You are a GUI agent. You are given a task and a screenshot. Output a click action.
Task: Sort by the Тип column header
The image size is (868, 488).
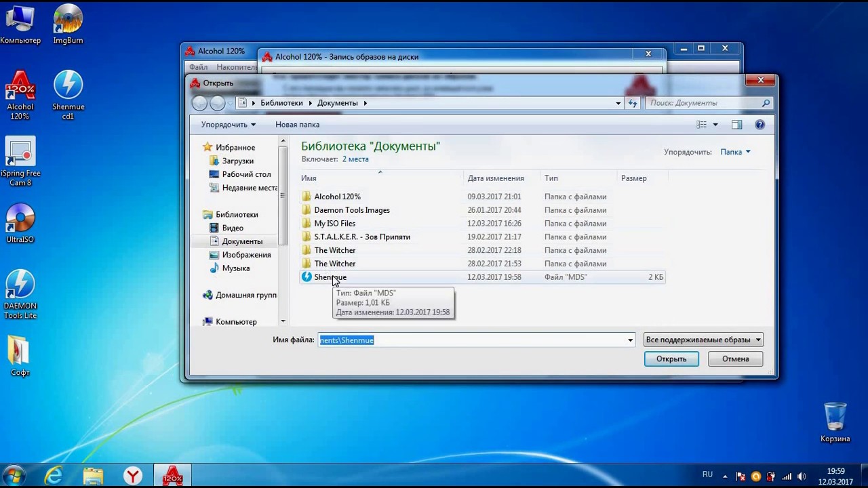(580, 178)
